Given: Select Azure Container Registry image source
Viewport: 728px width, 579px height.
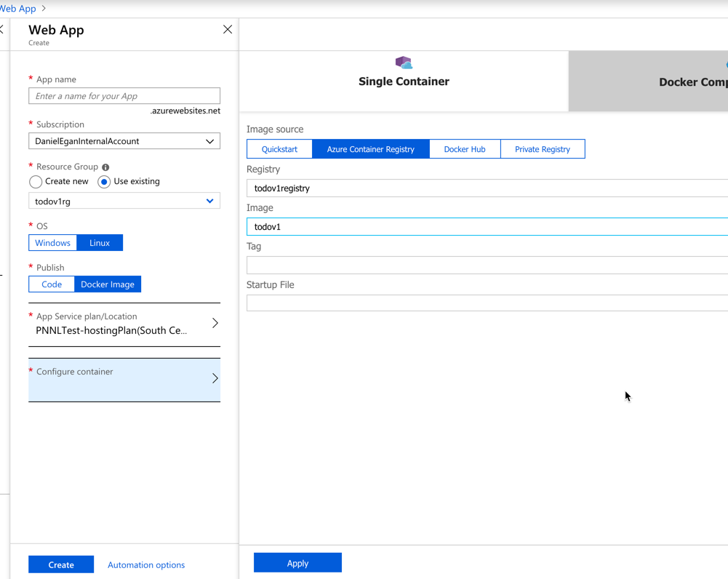Looking at the screenshot, I should 370,149.
